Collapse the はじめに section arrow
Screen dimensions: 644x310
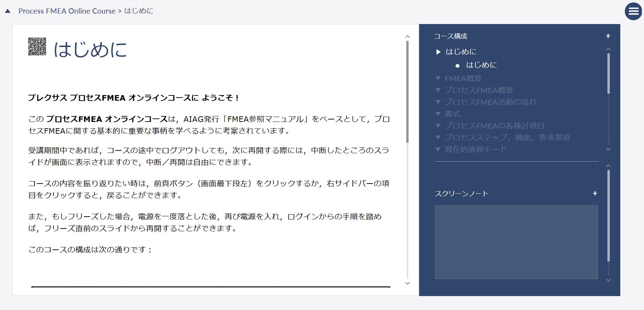click(x=439, y=52)
